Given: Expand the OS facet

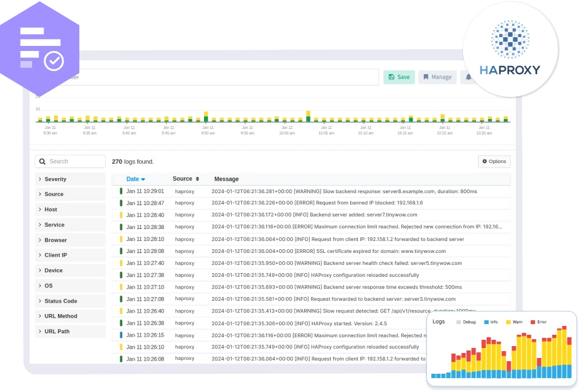Looking at the screenshot, I should coord(71,286).
